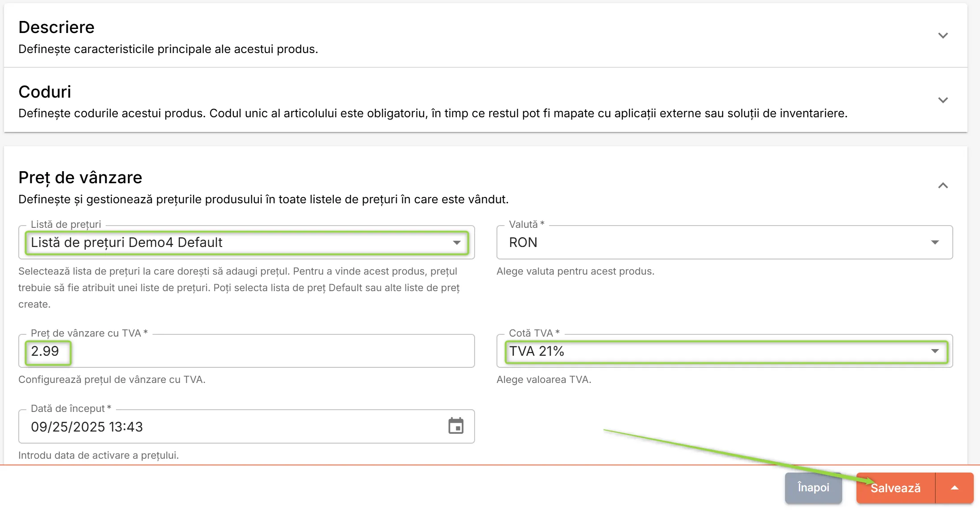Click the Preț de vânzare cu TVA field

coord(246,351)
